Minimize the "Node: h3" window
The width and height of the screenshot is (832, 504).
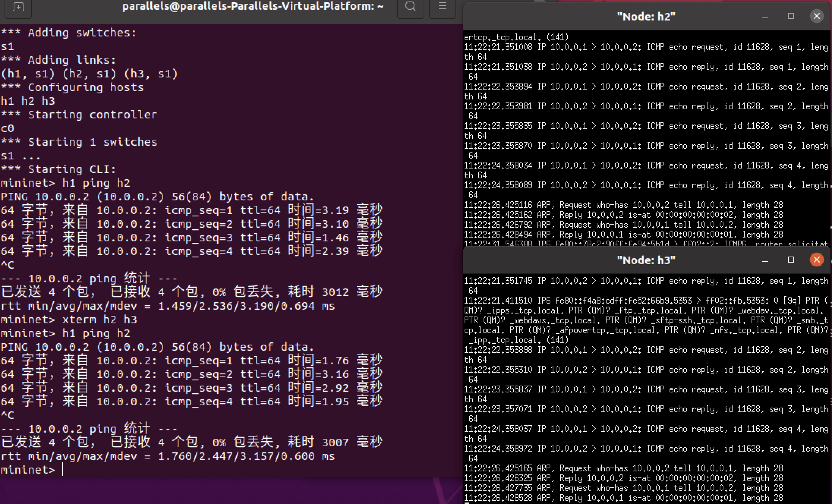tap(765, 260)
